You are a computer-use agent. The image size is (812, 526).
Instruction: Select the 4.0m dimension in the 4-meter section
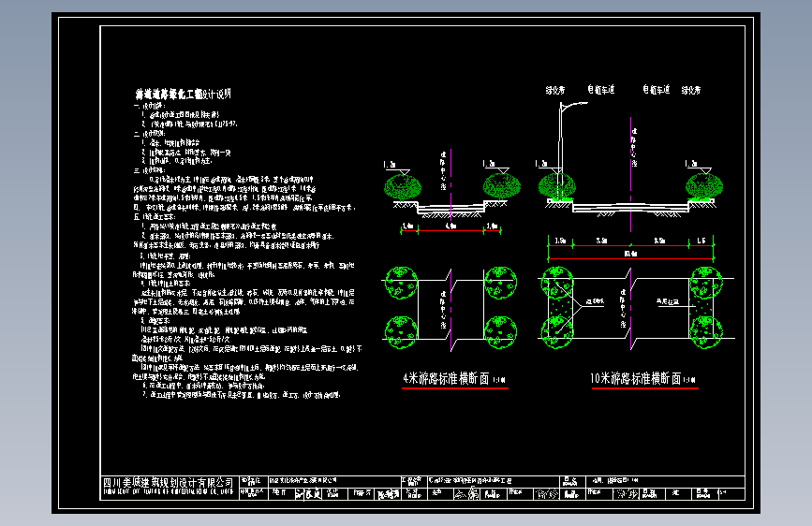(451, 226)
